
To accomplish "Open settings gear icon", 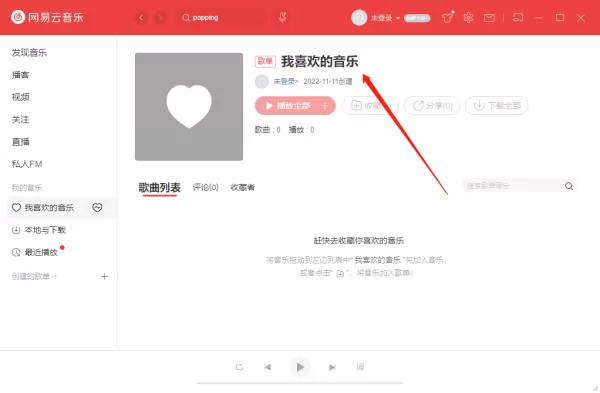I will 468,18.
